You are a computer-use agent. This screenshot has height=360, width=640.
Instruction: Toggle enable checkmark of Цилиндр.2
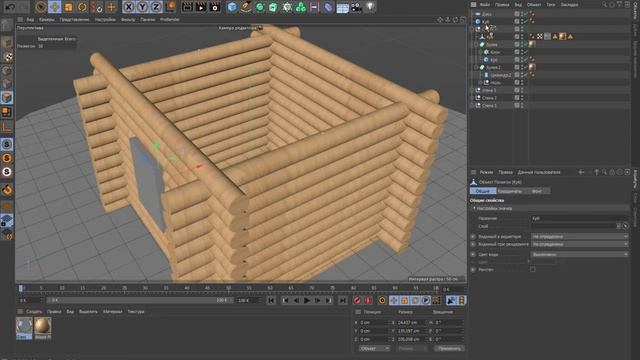526,75
